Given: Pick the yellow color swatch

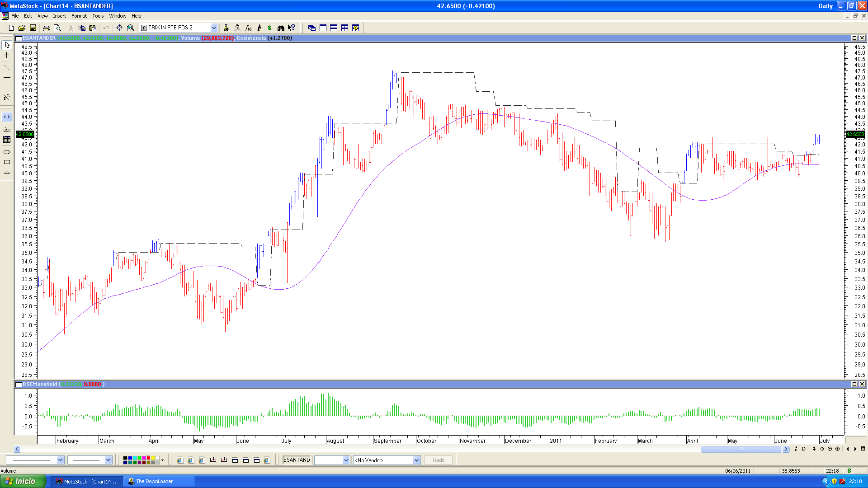Looking at the screenshot, I should 153,458.
